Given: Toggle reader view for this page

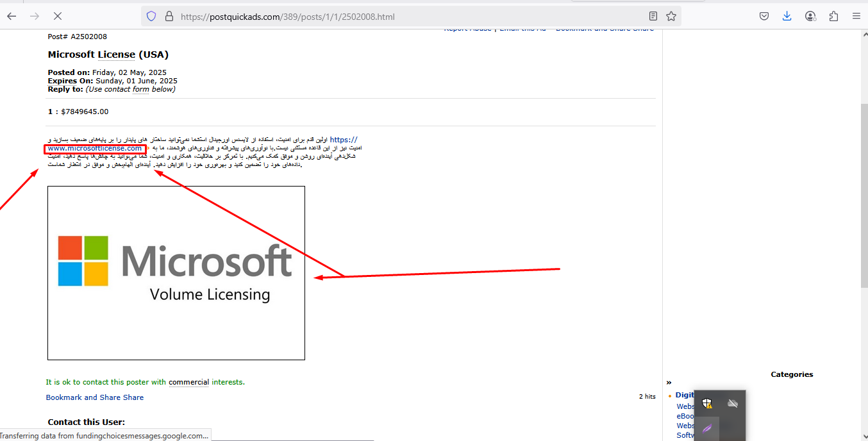Looking at the screenshot, I should pyautogui.click(x=653, y=16).
